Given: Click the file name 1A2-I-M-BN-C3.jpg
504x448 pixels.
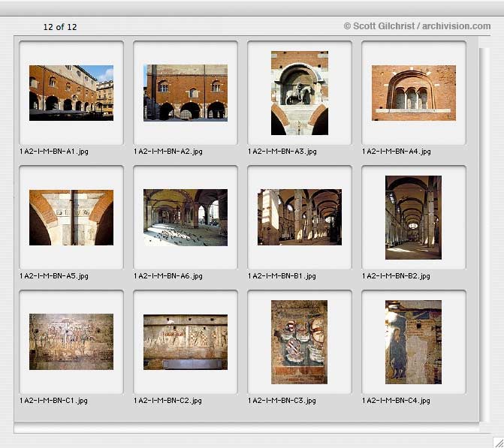Looking at the screenshot, I should (282, 401).
